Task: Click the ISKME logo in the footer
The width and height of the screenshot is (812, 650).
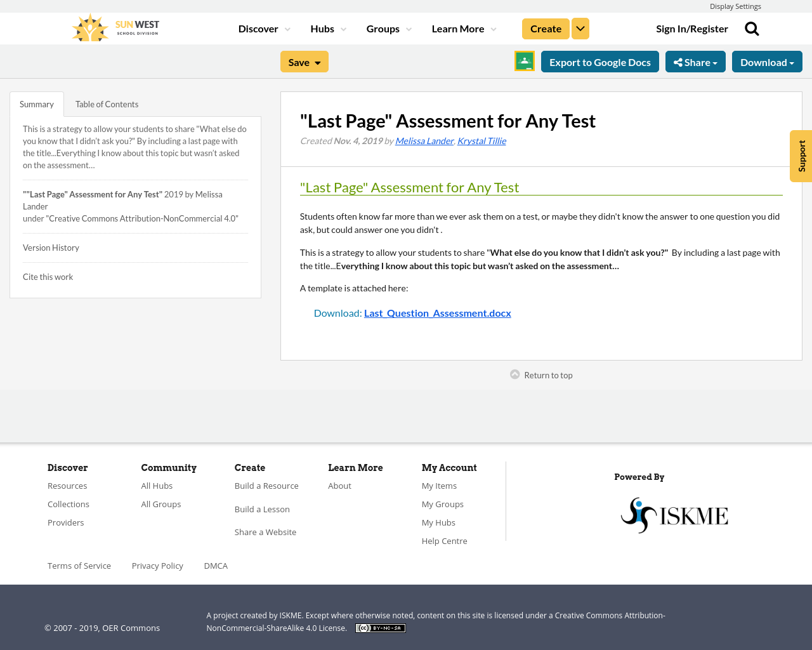Action: click(x=674, y=514)
